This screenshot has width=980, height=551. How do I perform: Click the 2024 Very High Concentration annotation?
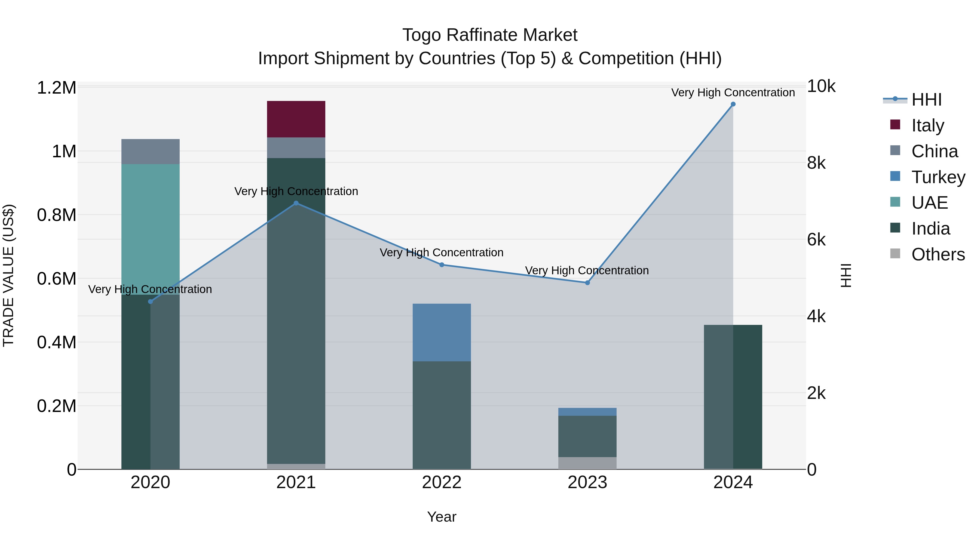733,93
